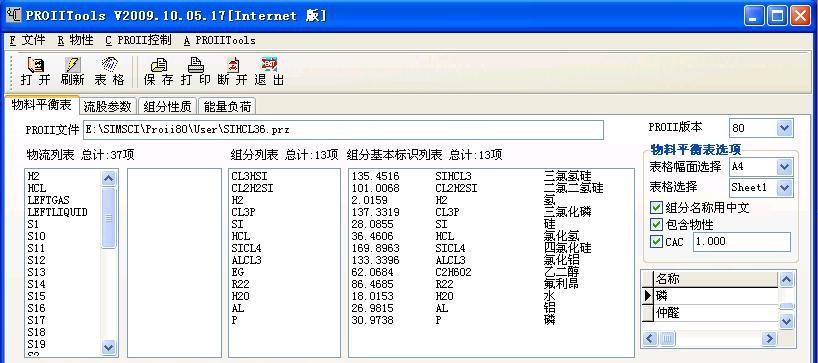The height and width of the screenshot is (363, 818).
Task: Open the F 文件 menu
Action: click(27, 40)
